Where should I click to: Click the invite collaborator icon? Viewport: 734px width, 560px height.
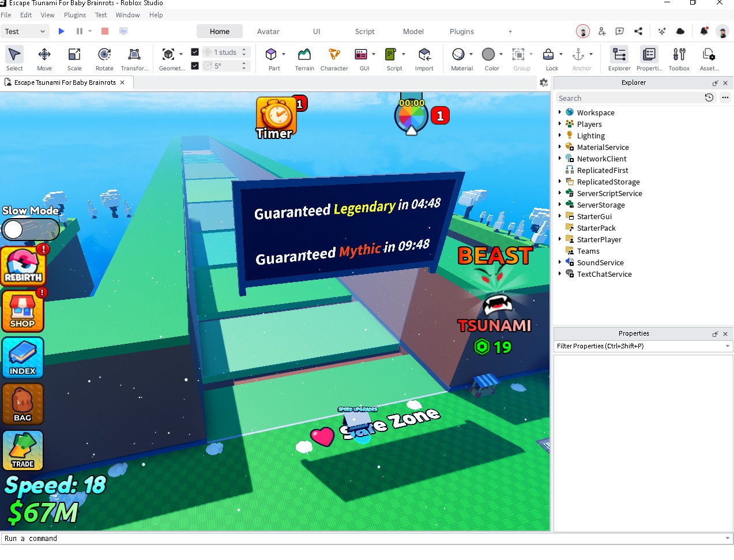pyautogui.click(x=602, y=31)
